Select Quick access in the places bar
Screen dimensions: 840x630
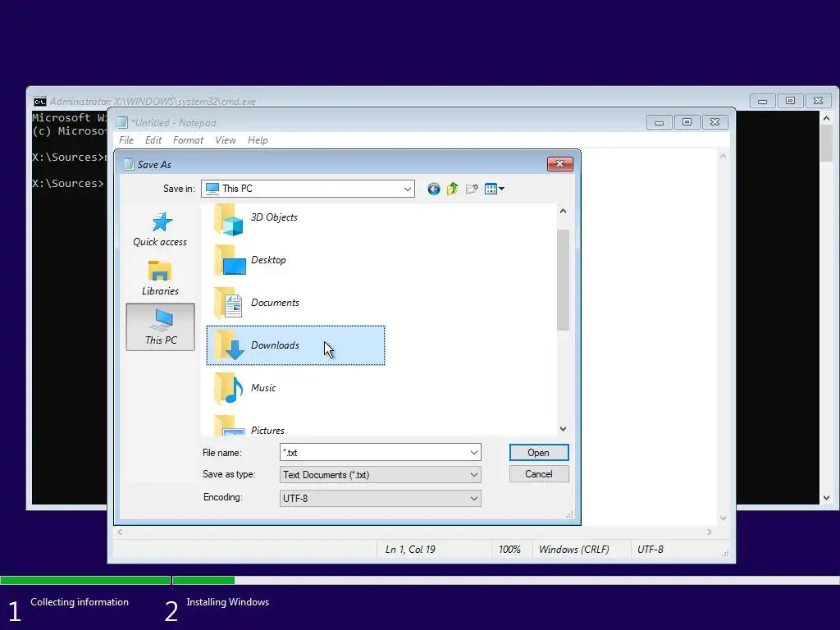[x=160, y=230]
